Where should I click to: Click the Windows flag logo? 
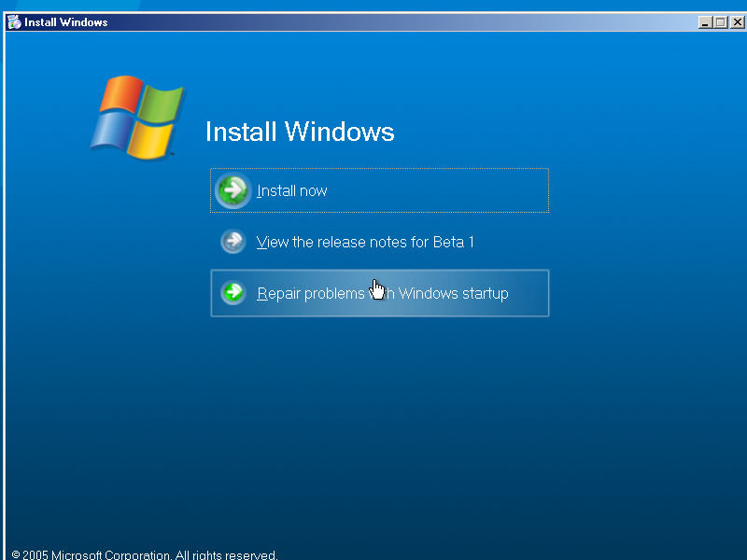[x=136, y=117]
